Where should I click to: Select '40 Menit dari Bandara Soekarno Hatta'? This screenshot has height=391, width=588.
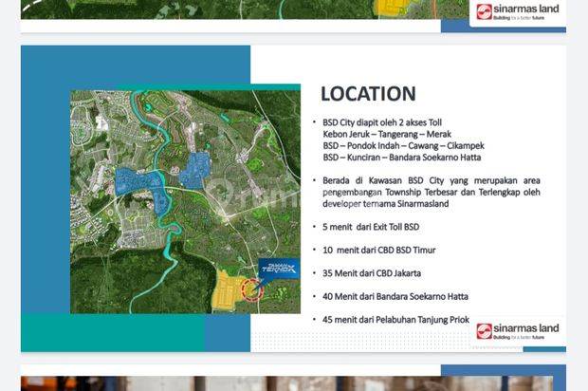point(395,296)
